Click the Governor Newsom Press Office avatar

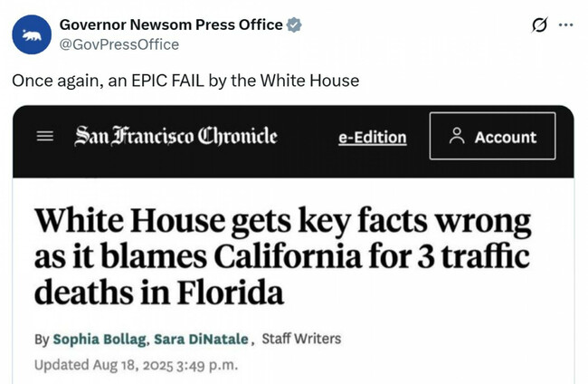click(31, 34)
